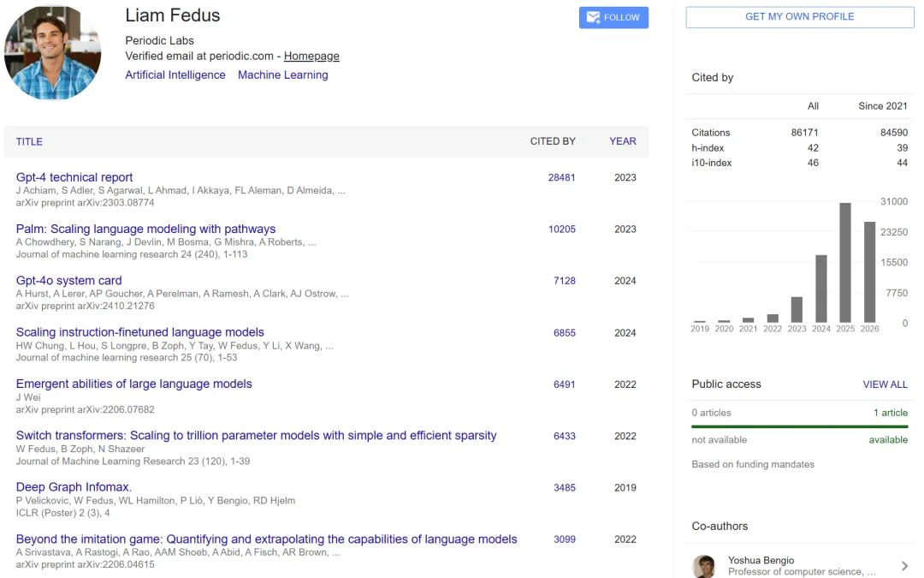View the 6433 citations for Switch transformers

click(x=565, y=436)
